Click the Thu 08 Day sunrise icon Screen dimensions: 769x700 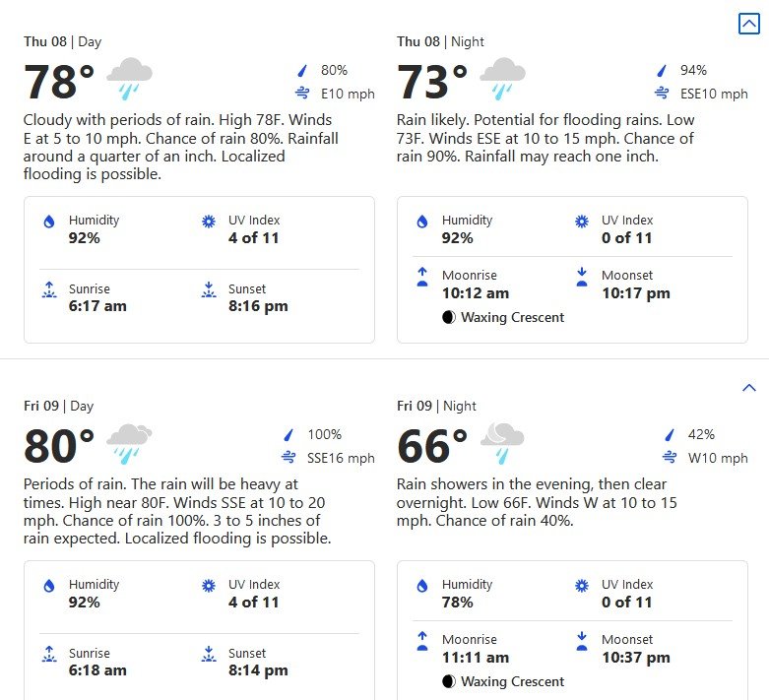(x=49, y=289)
